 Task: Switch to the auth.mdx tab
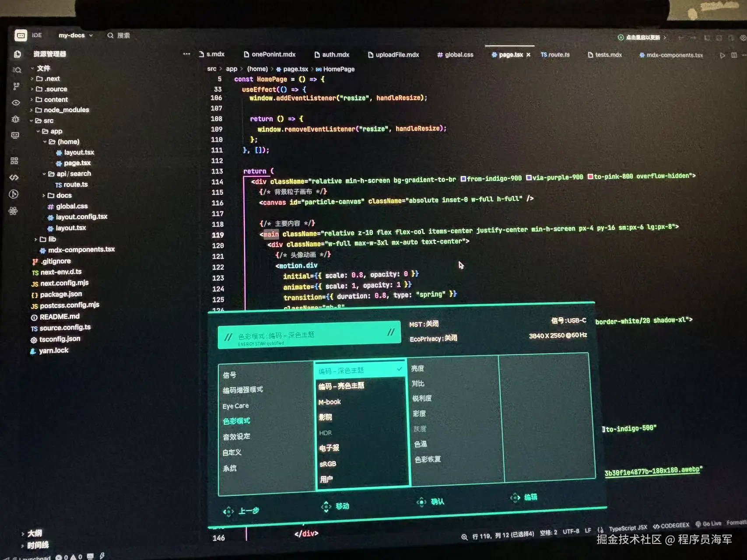[x=332, y=55]
